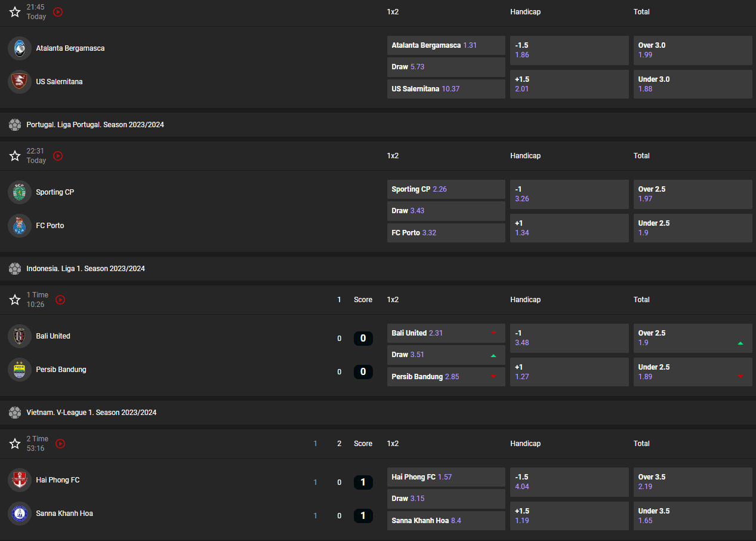The image size is (756, 541).
Task: Favorite the Sporting CP vs FC Porto star
Action: 15,156
